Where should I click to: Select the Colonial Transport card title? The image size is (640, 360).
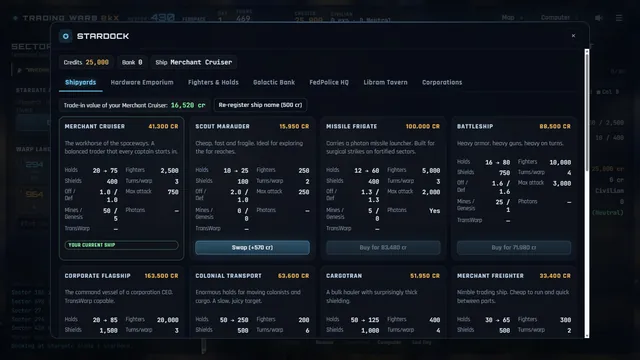[x=229, y=276]
